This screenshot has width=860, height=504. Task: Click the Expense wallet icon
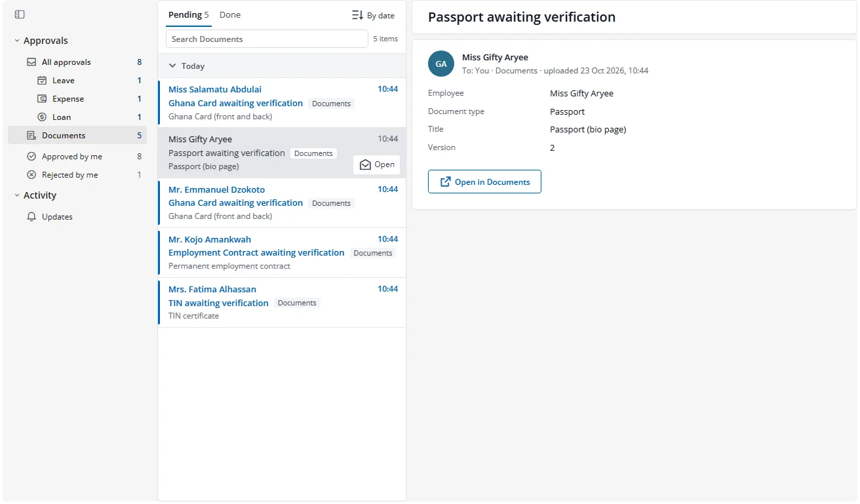tap(42, 99)
